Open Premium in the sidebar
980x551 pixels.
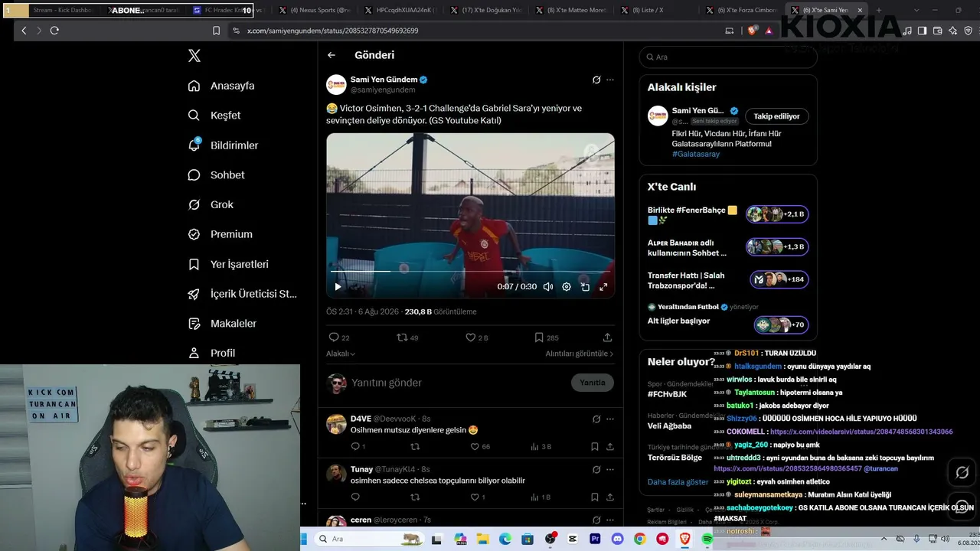(x=220, y=234)
